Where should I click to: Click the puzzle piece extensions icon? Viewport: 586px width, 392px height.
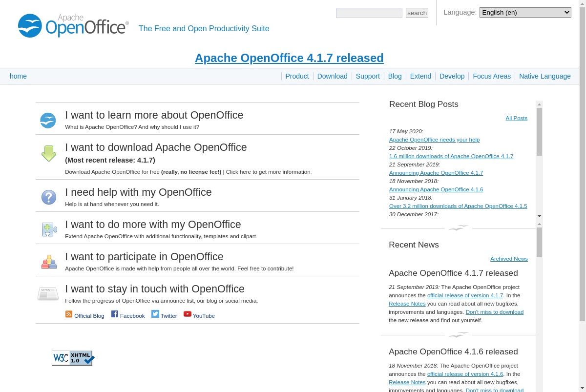tap(49, 229)
